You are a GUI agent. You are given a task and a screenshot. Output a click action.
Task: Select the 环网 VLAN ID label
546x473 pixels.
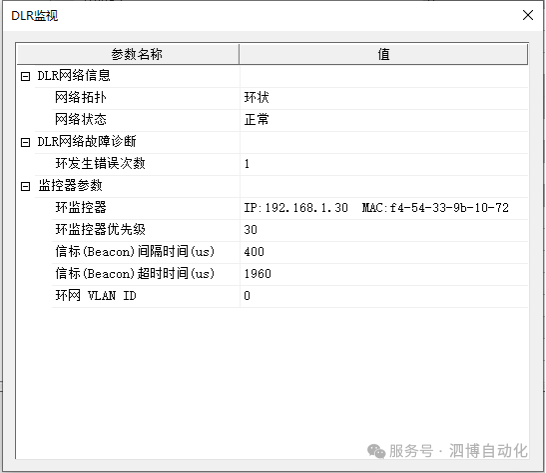pyautogui.click(x=96, y=296)
